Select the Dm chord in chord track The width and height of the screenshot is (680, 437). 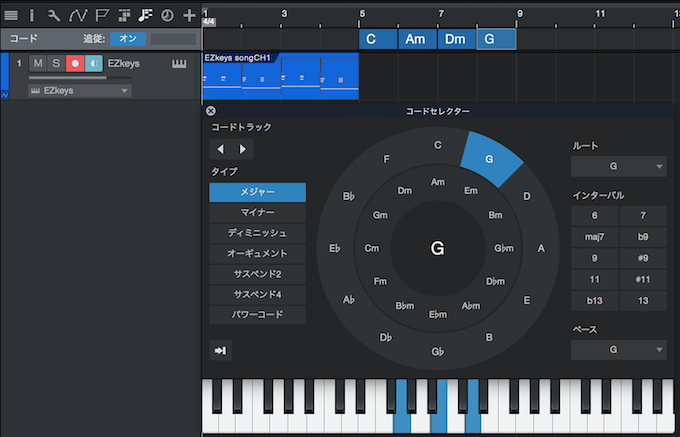(x=457, y=39)
